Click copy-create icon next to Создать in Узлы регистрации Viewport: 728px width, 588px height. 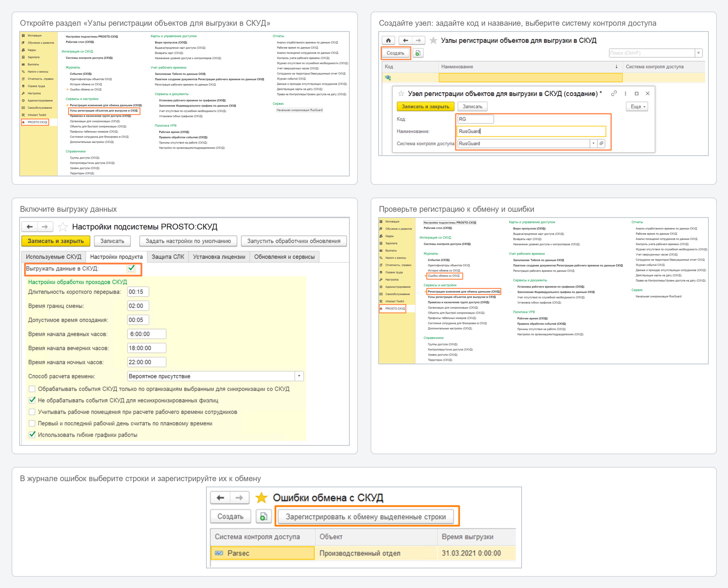pyautogui.click(x=418, y=53)
